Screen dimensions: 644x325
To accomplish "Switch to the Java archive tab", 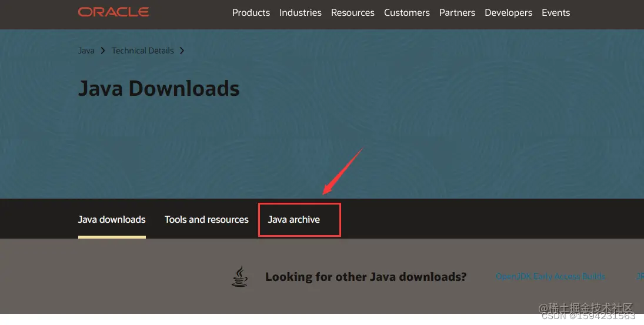I will coord(293,220).
